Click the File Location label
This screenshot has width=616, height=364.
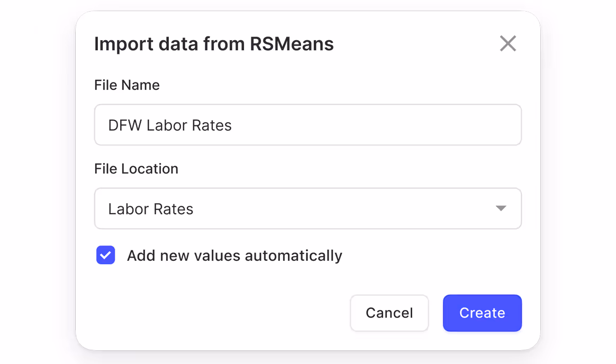pyautogui.click(x=136, y=169)
